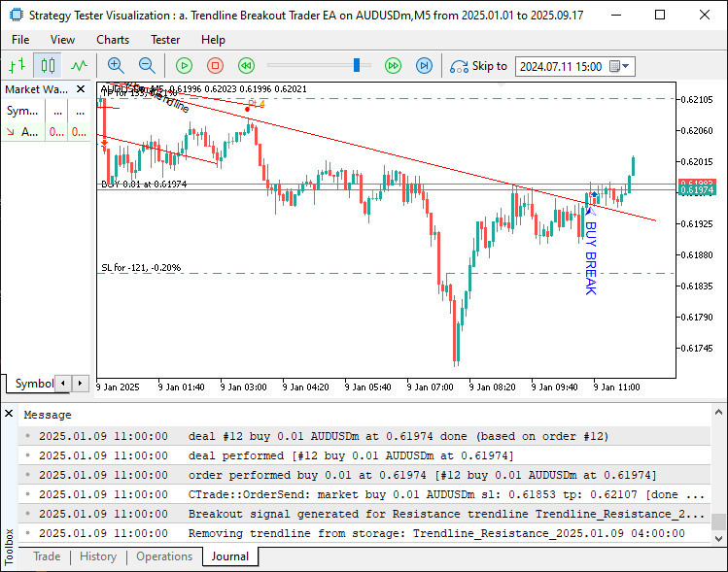This screenshot has height=572, width=728.
Task: Select the 'deal performed' journal entry
Action: [364, 455]
